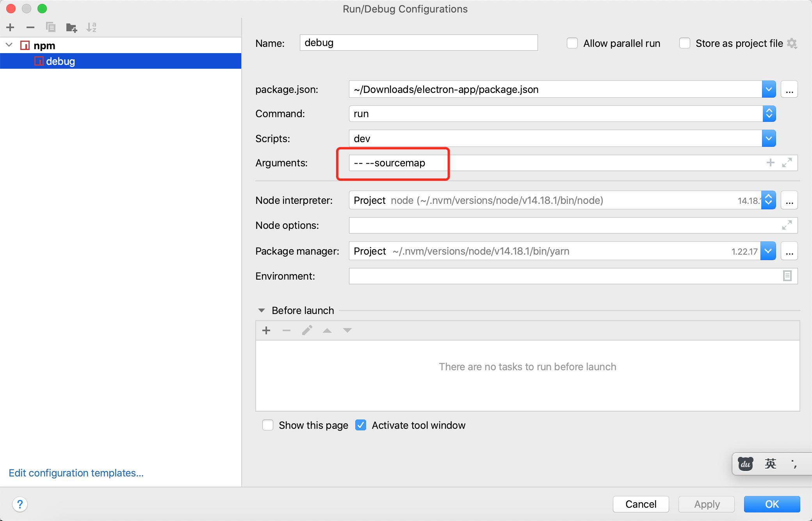Remove selected configuration with minus icon

tap(30, 27)
